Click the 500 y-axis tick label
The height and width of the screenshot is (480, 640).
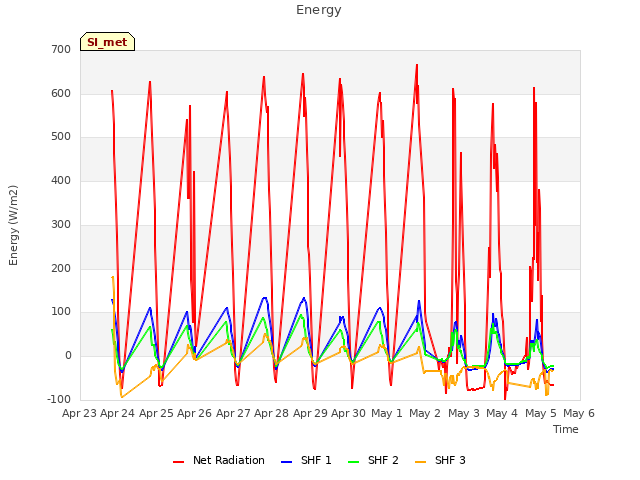[61, 137]
